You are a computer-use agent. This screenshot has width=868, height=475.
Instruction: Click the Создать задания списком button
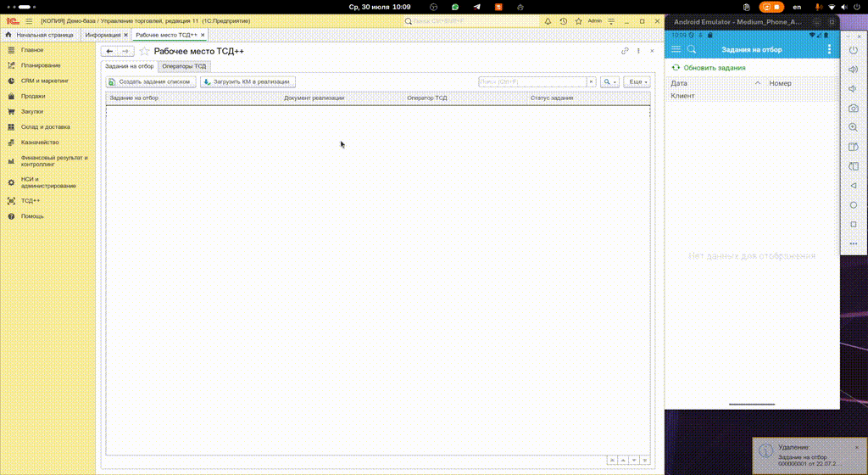coord(151,82)
